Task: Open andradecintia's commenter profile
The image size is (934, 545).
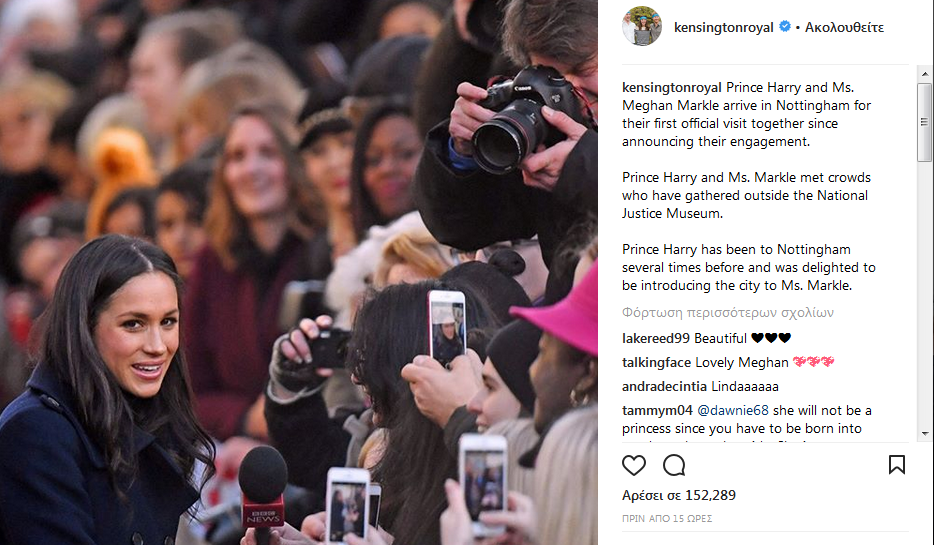Action: (x=664, y=387)
